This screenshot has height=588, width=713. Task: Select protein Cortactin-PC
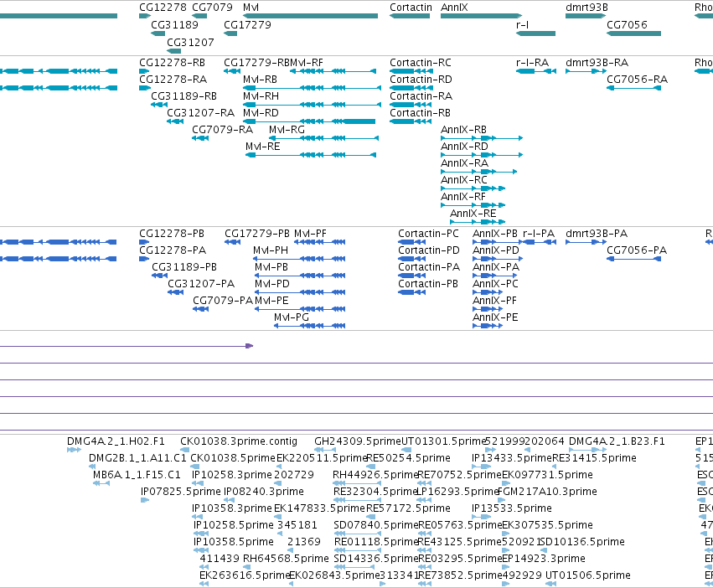pos(411,242)
